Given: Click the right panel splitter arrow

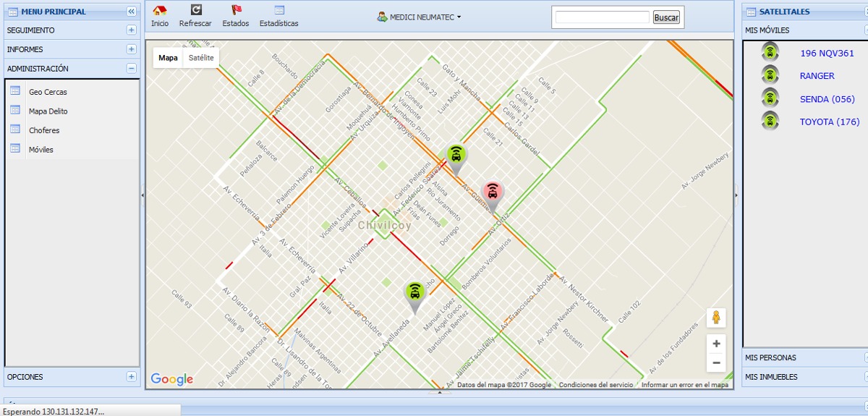Looking at the screenshot, I should click(x=737, y=195).
